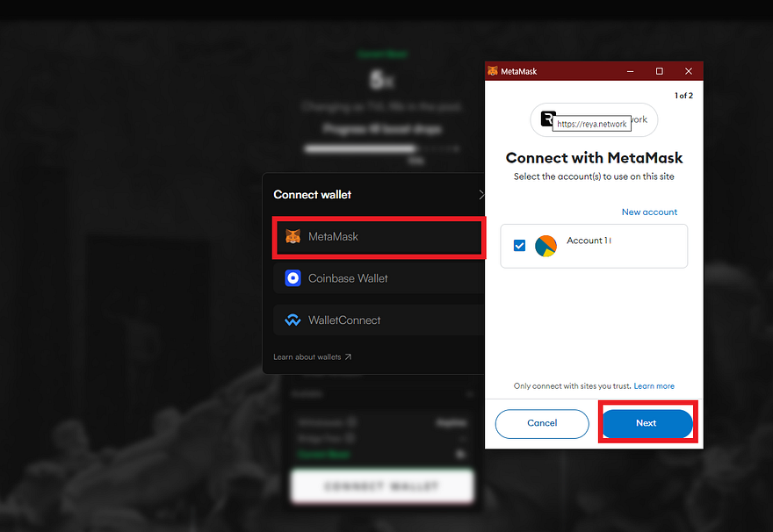773x532 pixels.
Task: Click Next in the MetaMask popup
Action: pos(647,423)
